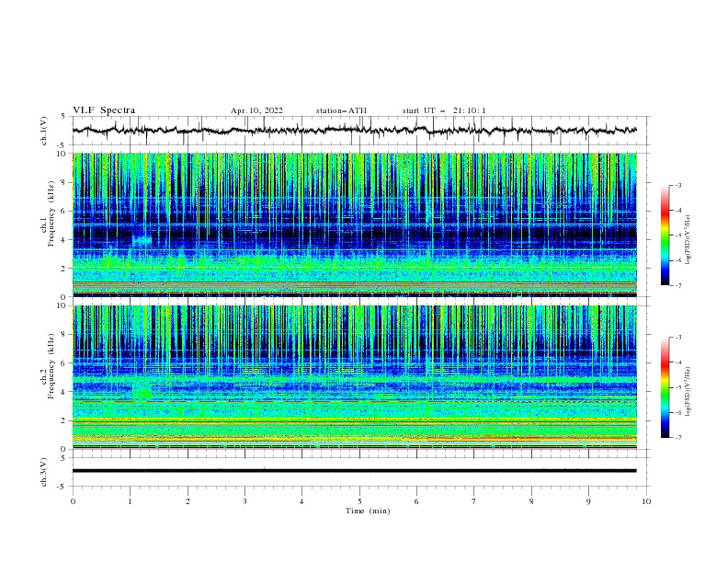The width and height of the screenshot is (728, 563).
Task: Click the time axis tick label "6"
Action: (x=416, y=501)
